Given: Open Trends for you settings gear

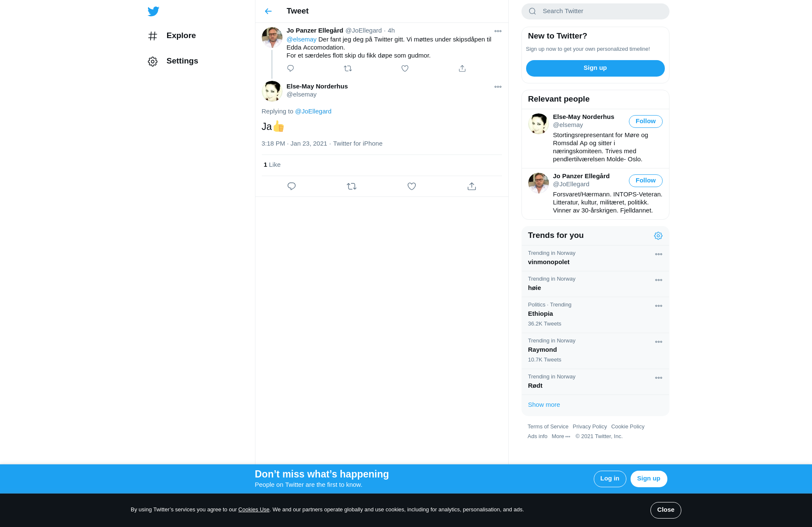Looking at the screenshot, I should tap(658, 236).
